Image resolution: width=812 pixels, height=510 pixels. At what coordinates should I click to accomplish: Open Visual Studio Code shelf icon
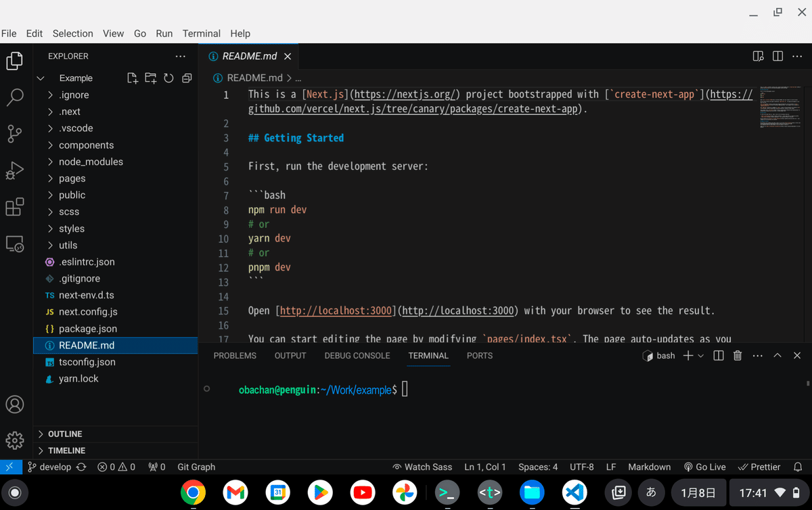[x=574, y=492]
